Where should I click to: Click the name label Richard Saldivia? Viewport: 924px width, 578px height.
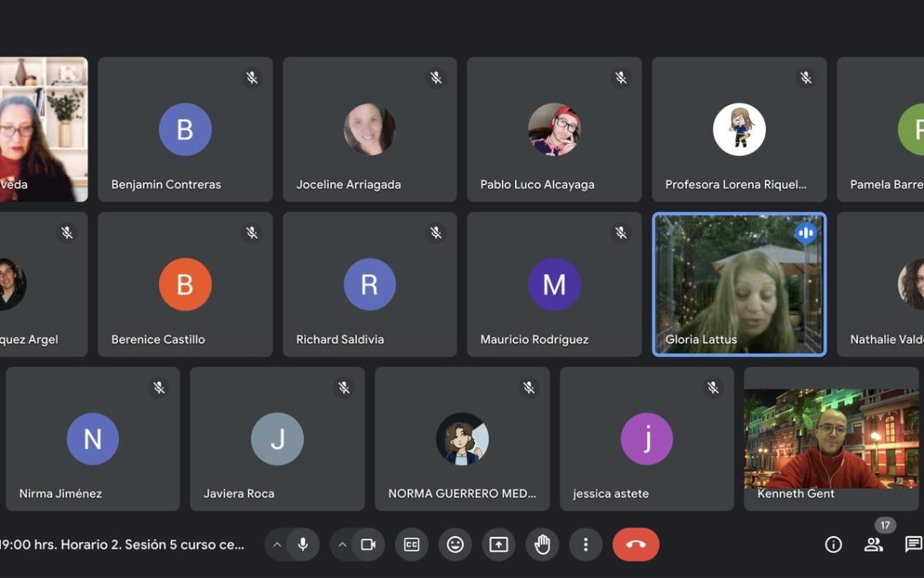click(x=340, y=339)
